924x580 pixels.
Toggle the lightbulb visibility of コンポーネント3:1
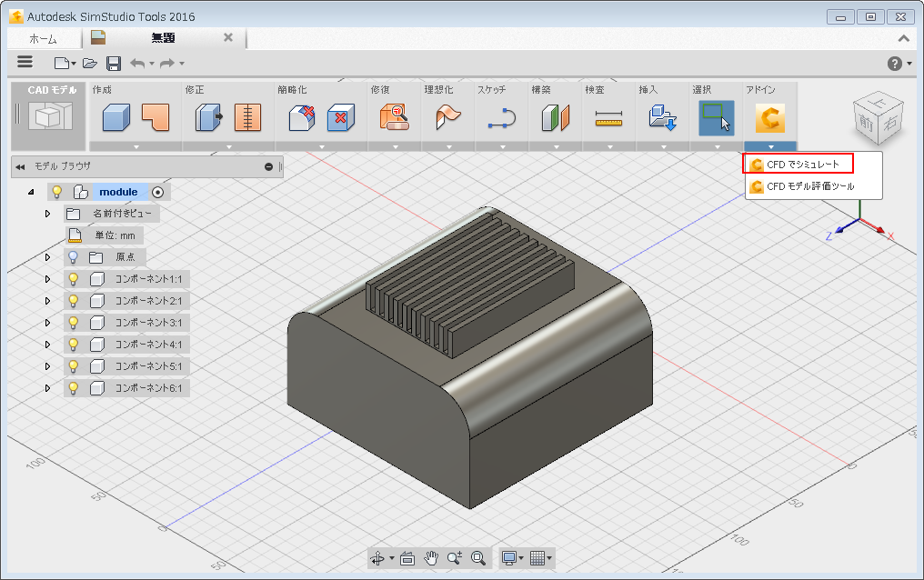[73, 322]
